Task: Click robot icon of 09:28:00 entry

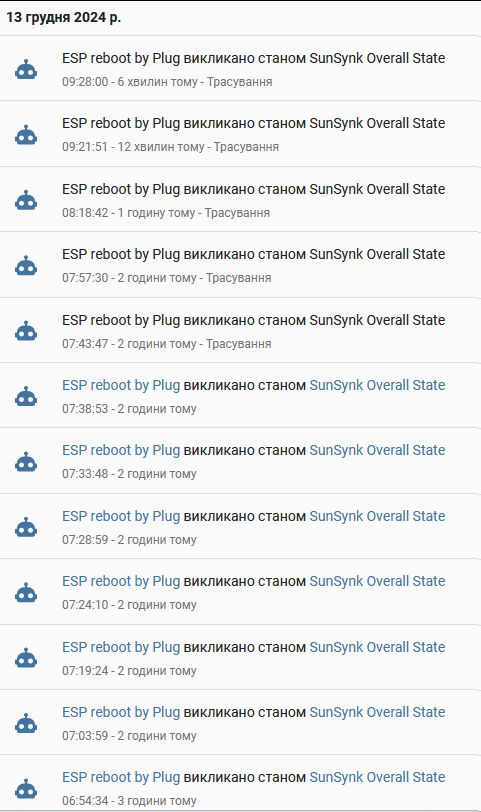Action: 26,69
